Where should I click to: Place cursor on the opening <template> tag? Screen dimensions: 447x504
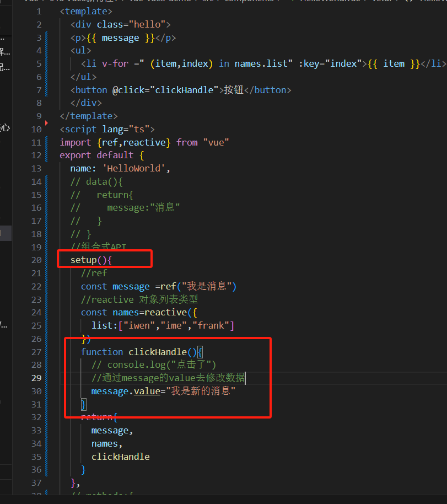[86, 12]
